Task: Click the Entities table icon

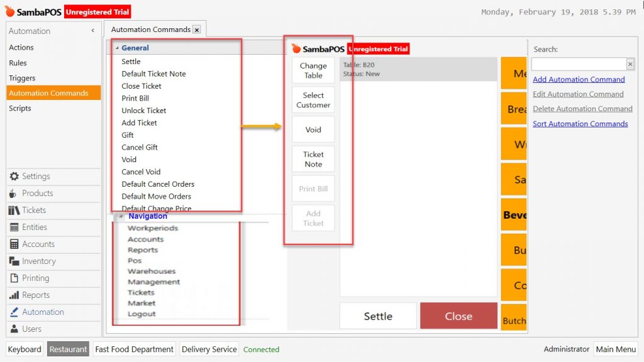Action: (14, 227)
